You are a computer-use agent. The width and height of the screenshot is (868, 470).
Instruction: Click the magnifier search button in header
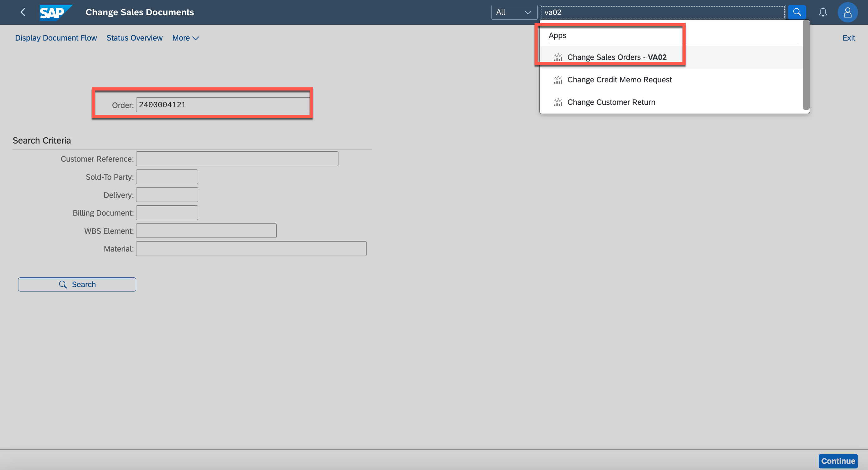[x=796, y=12]
